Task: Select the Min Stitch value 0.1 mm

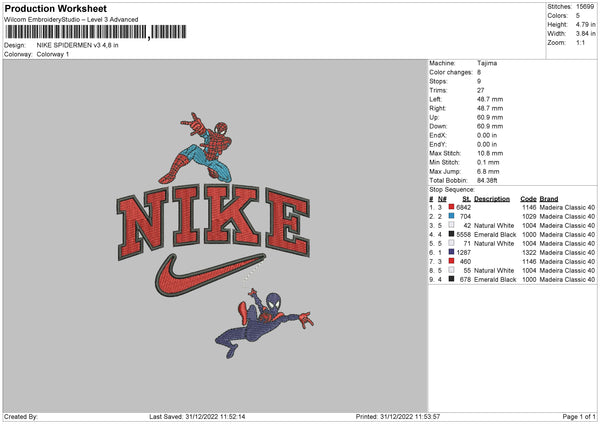Action: (x=488, y=162)
